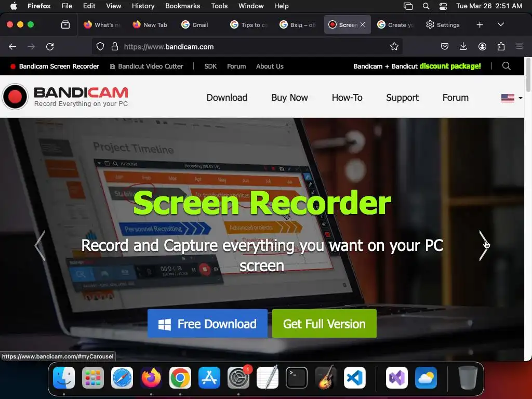Image resolution: width=532 pixels, height=399 pixels.
Task: Open TextEdit from the Dock
Action: (x=268, y=378)
